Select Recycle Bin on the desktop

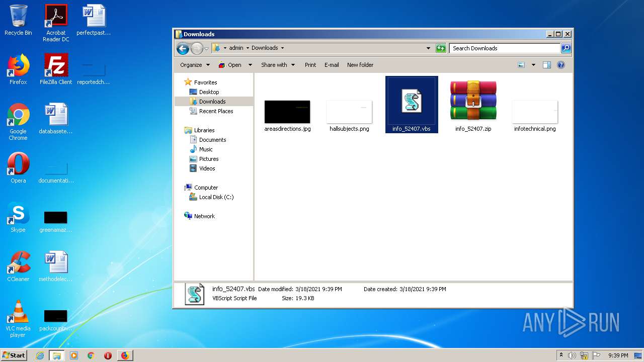pos(18,20)
